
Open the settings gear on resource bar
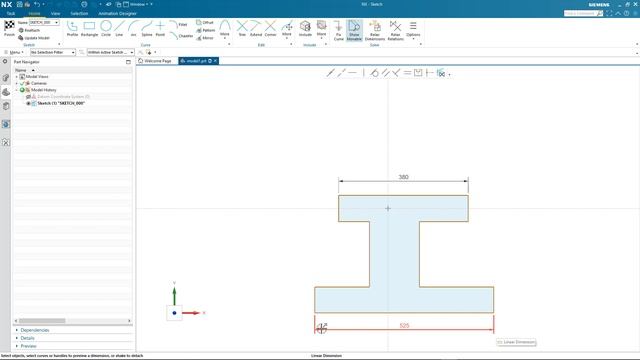[5, 61]
